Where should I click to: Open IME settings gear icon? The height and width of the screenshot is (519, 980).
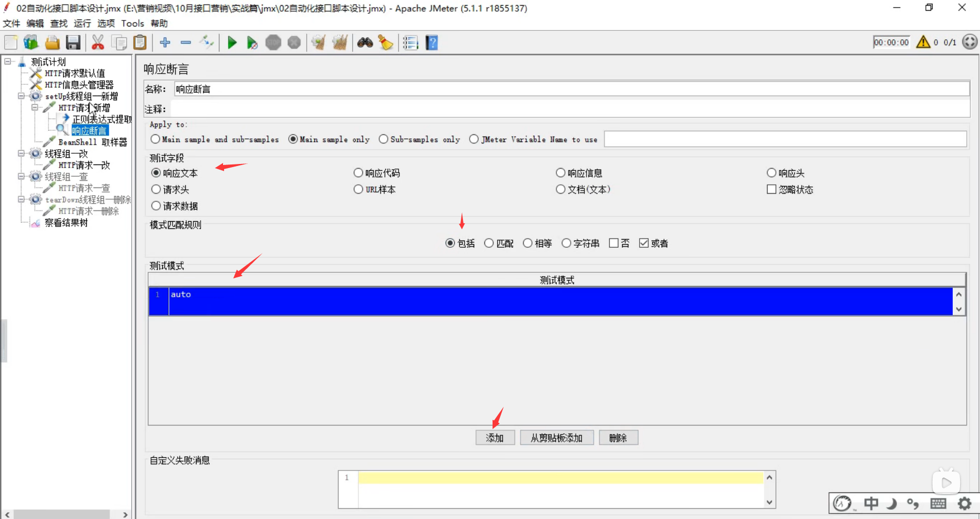coord(965,504)
